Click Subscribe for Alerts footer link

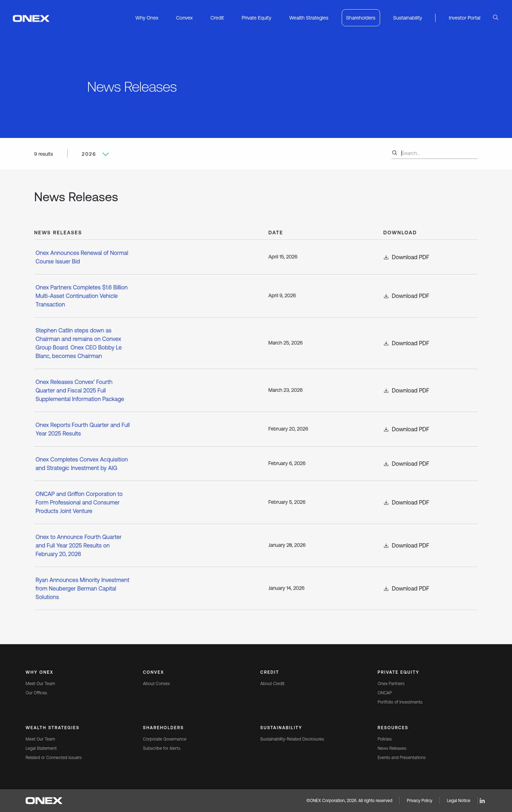162,748
